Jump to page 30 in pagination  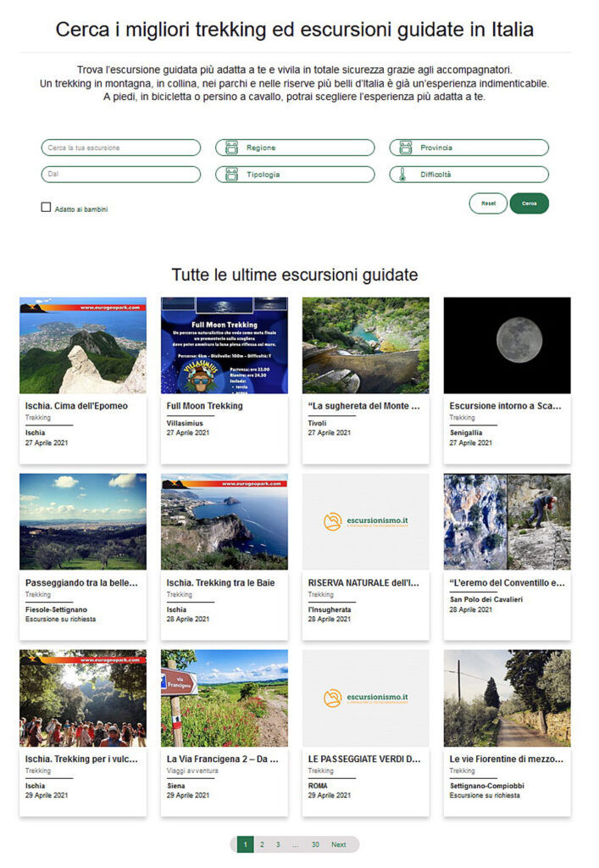(x=315, y=844)
